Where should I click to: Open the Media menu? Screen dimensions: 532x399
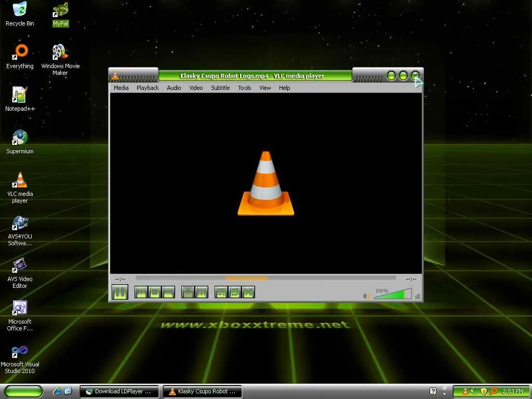pos(121,88)
